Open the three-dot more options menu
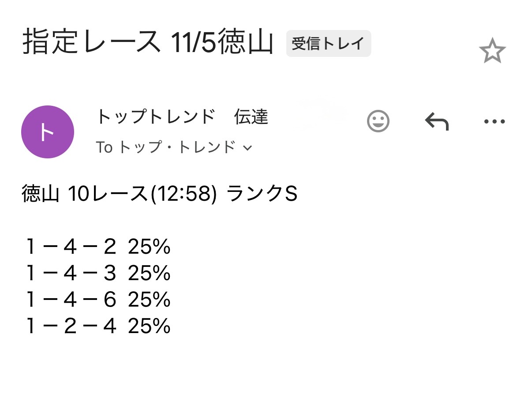The height and width of the screenshot is (401, 532). click(x=494, y=121)
